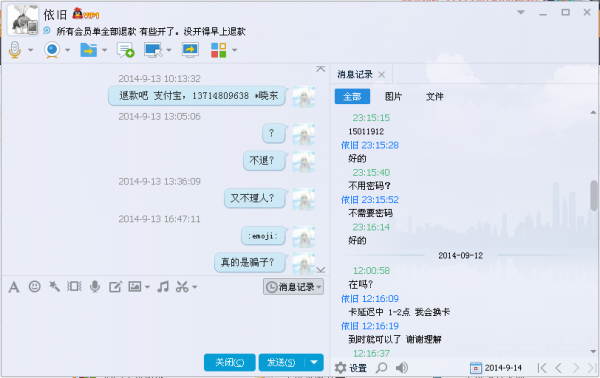Start a voice call with microphone icon
The width and height of the screenshot is (600, 378).
(x=15, y=50)
